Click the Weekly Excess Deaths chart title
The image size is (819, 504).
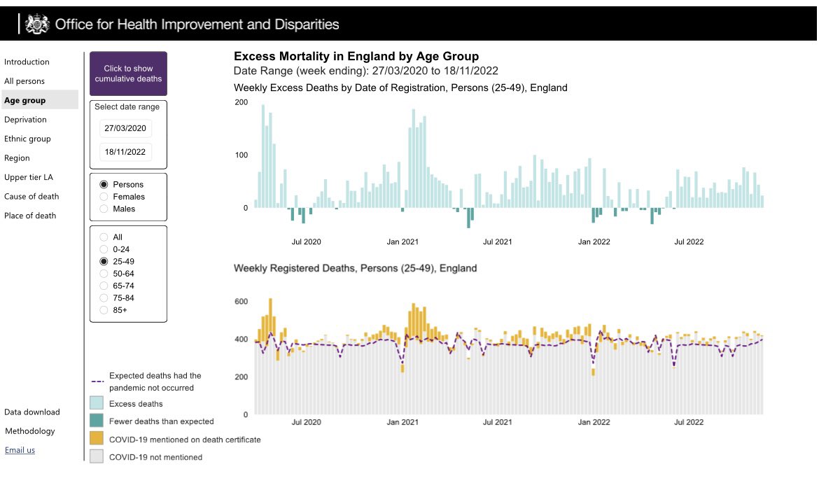(x=400, y=87)
